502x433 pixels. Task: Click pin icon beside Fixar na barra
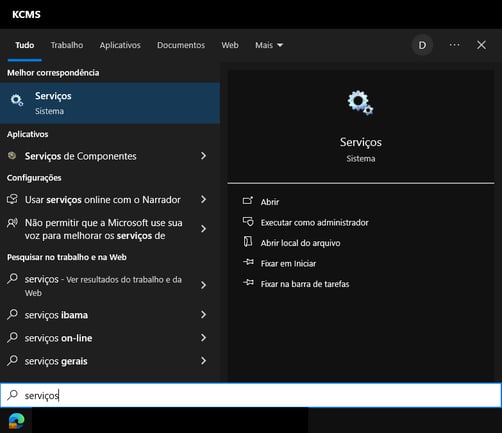pyautogui.click(x=248, y=283)
